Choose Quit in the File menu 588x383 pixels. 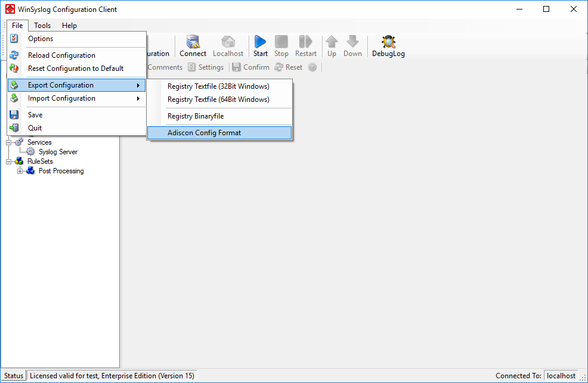coord(76,127)
